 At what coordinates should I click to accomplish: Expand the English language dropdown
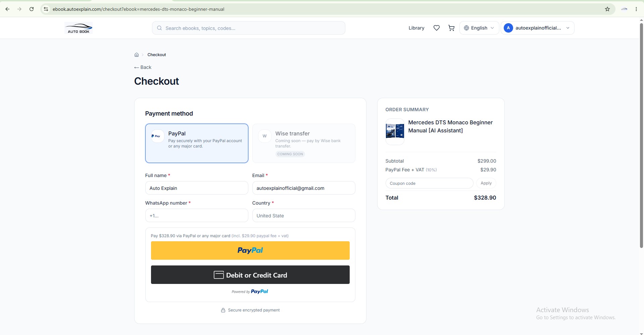pos(479,28)
